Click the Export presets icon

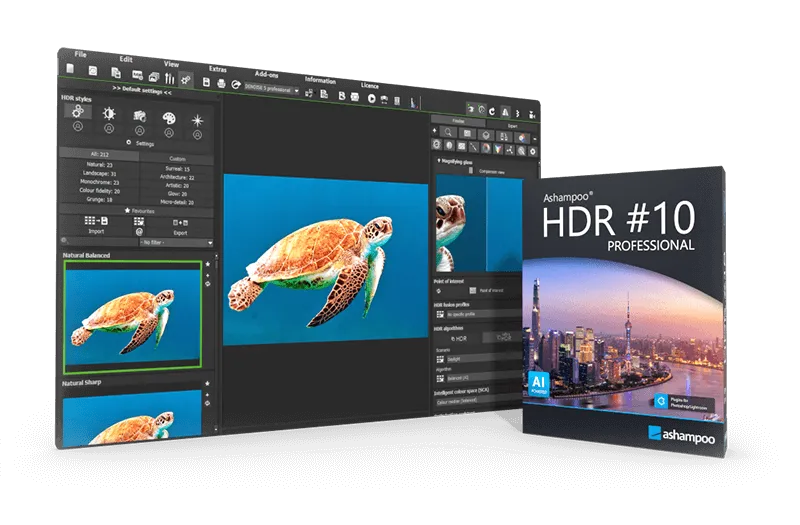coord(180,223)
